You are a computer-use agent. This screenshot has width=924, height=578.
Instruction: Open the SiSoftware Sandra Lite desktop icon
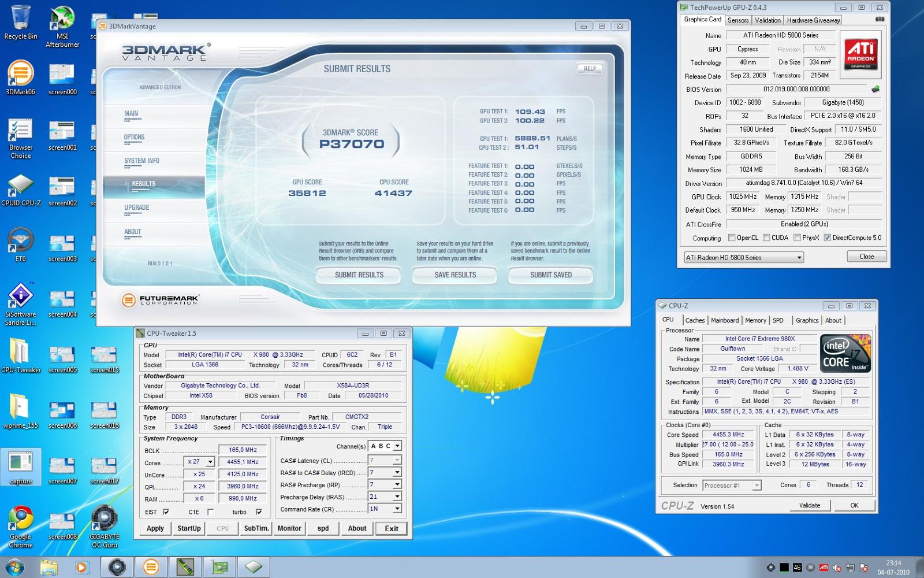[21, 304]
